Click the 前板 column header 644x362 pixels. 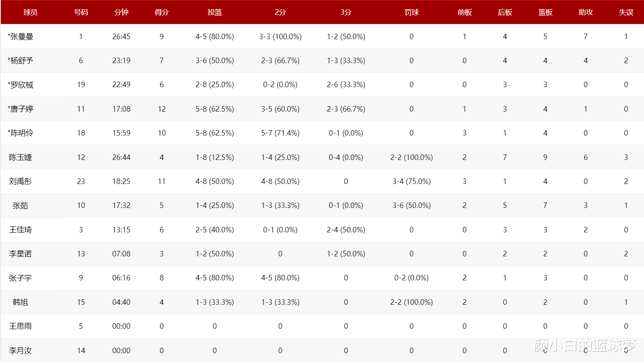464,12
